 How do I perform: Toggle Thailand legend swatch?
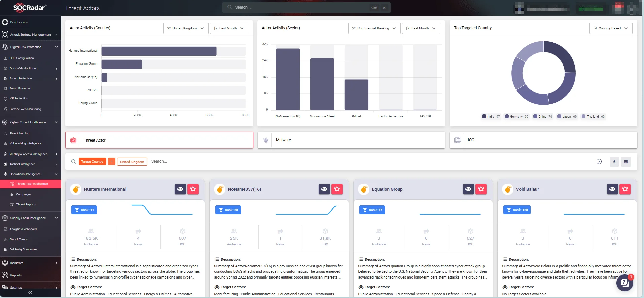[584, 117]
